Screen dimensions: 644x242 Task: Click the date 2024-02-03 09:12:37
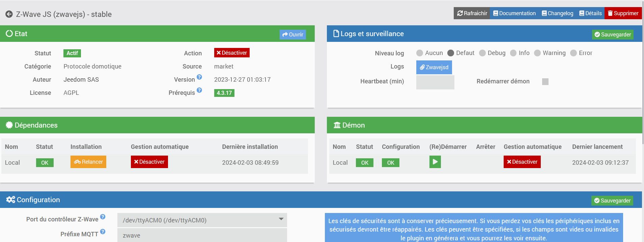(x=600, y=163)
